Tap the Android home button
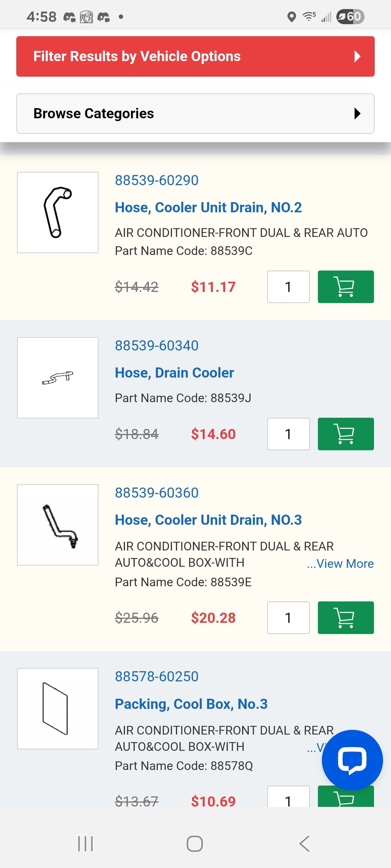 [195, 844]
